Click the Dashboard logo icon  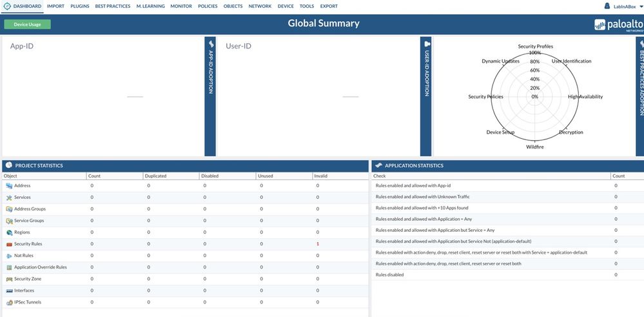pyautogui.click(x=7, y=6)
